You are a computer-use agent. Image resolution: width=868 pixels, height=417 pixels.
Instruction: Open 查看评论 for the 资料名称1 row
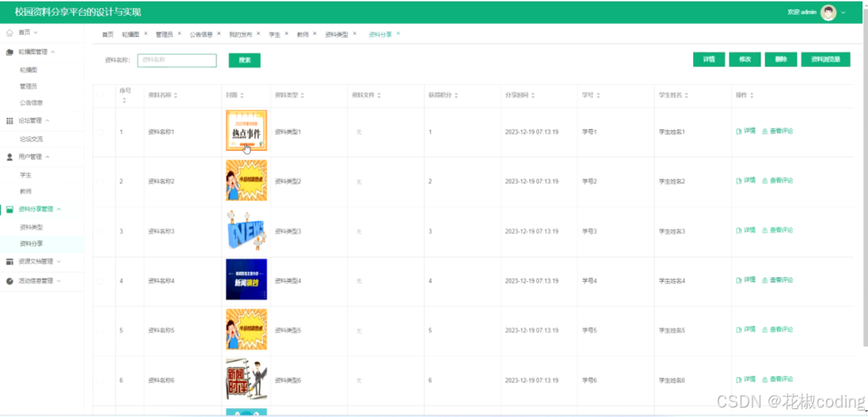click(x=778, y=131)
